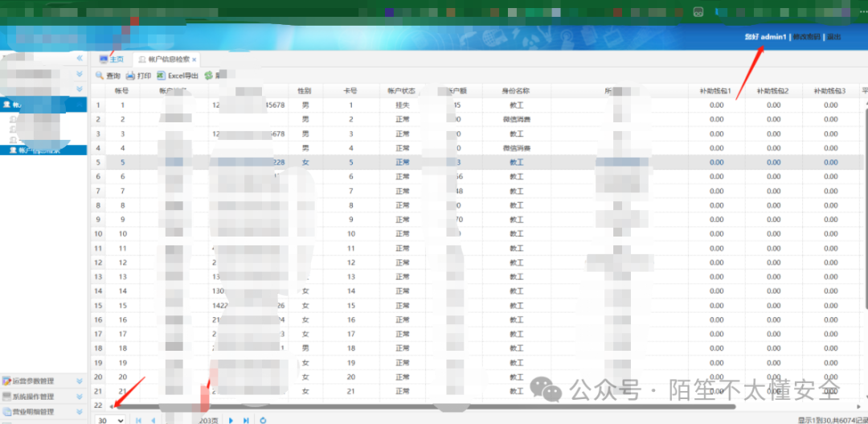Collapse the left sidebar with double-arrow icon
Screen dimensions: 868x424
point(80,58)
